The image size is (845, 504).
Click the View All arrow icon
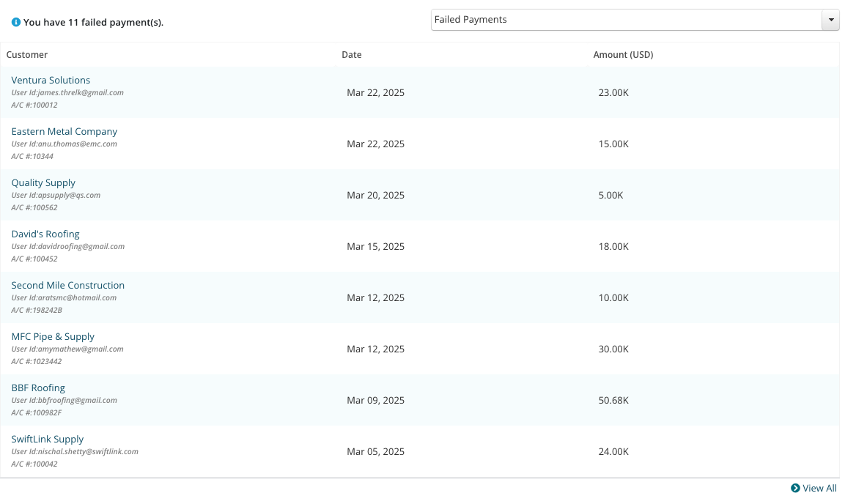795,488
